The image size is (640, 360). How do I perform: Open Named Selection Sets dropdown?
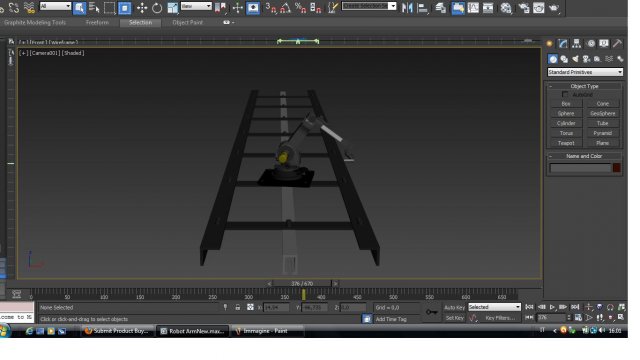pos(369,6)
